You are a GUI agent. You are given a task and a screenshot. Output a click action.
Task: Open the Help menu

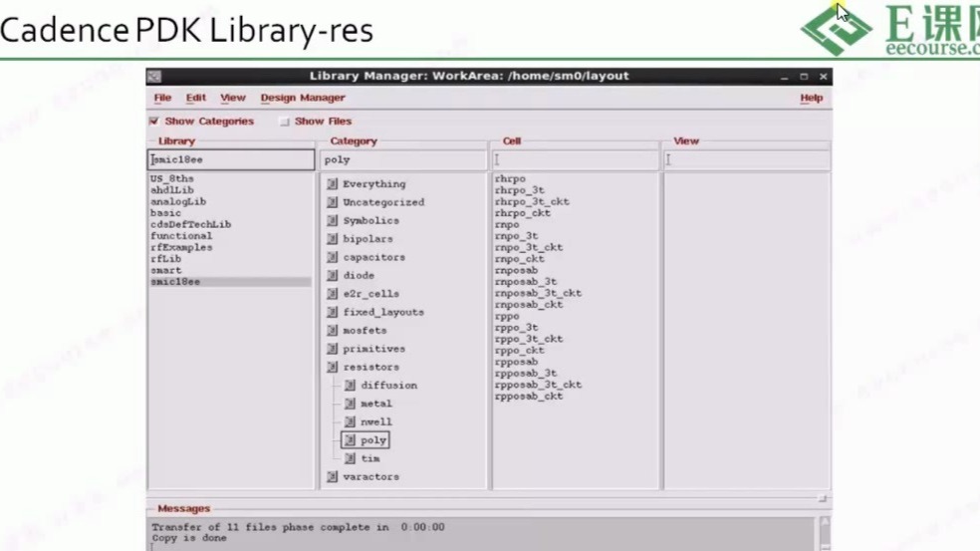tap(812, 98)
